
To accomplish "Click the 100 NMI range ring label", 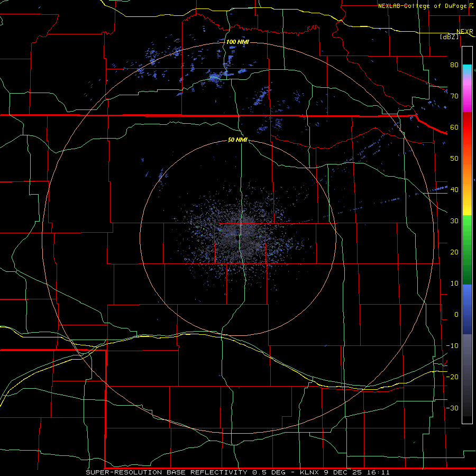I will point(237,42).
